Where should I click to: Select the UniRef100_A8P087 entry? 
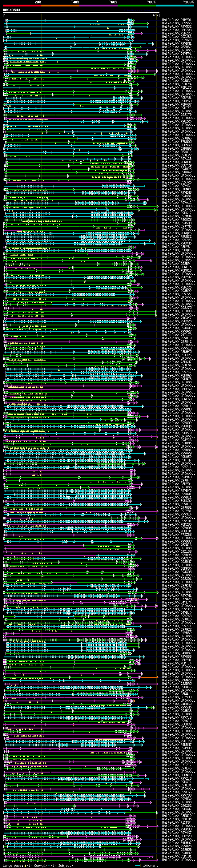point(176,104)
